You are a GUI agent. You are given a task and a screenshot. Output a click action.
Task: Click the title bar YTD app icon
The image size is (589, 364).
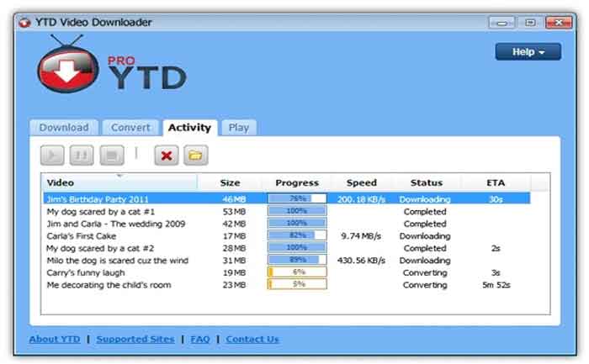[x=24, y=23]
